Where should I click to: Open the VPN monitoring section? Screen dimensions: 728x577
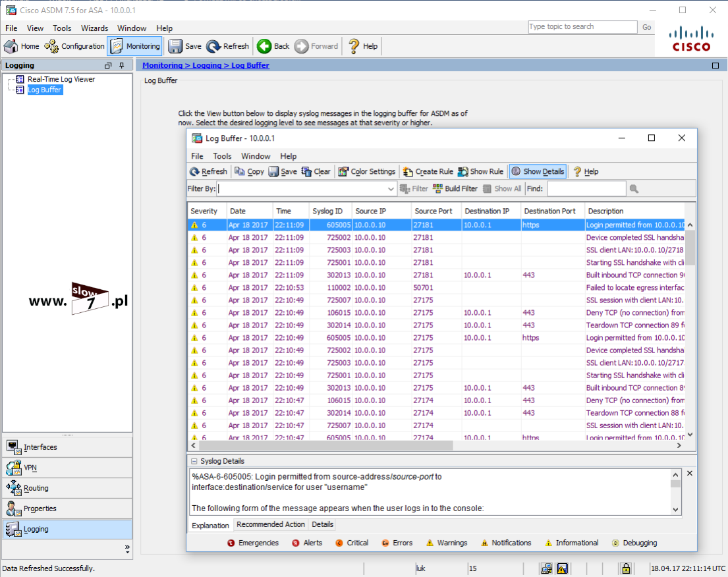click(x=67, y=468)
